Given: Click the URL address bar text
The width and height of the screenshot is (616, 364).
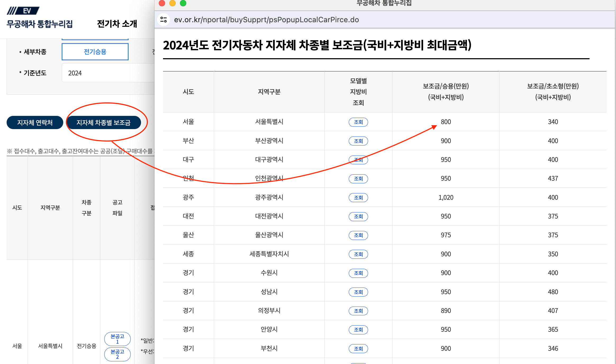Looking at the screenshot, I should click(x=266, y=20).
